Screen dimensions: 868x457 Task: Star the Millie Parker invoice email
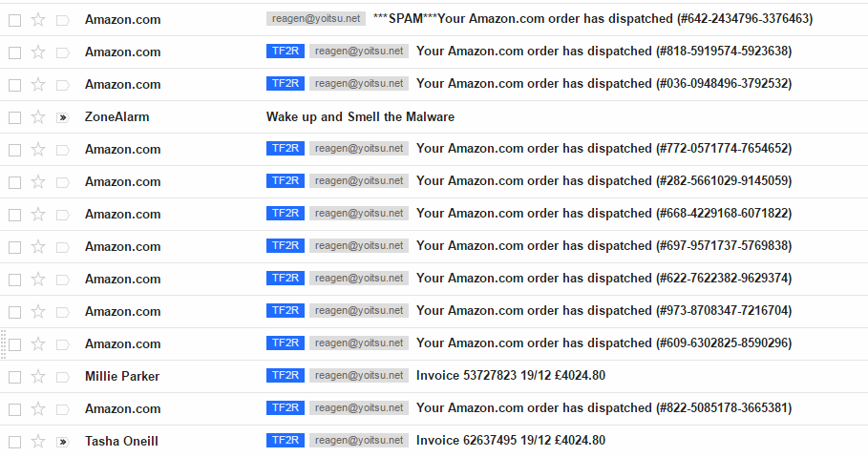point(37,377)
